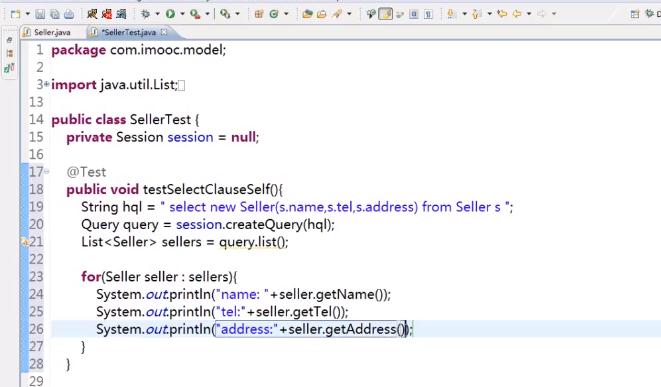Click the warning marker on line 21
The image size is (661, 387).
[24, 242]
